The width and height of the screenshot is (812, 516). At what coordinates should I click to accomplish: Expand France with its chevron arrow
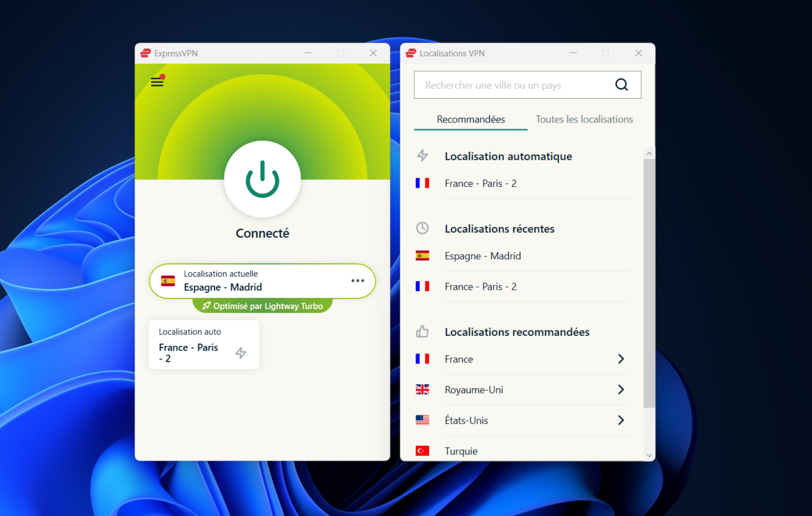coord(621,359)
